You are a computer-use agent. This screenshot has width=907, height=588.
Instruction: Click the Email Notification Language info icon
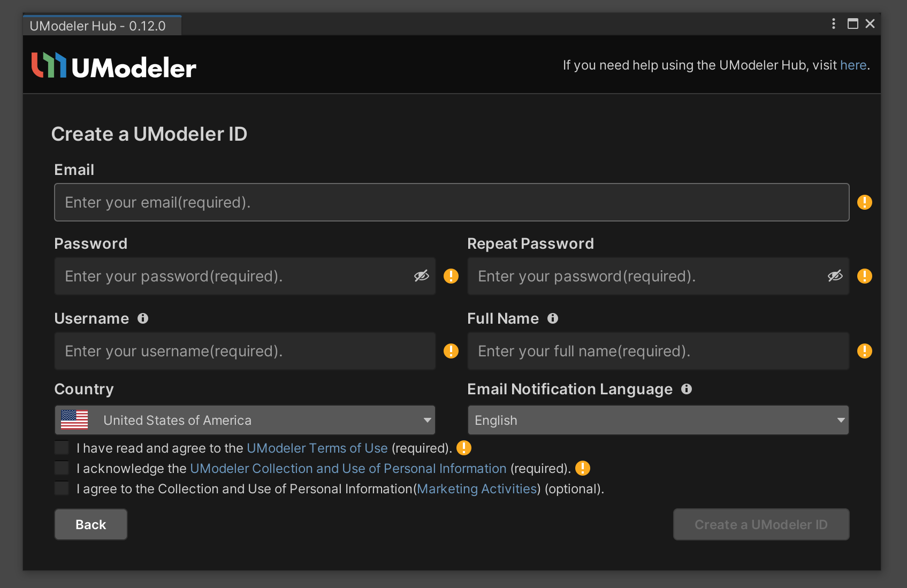point(687,389)
